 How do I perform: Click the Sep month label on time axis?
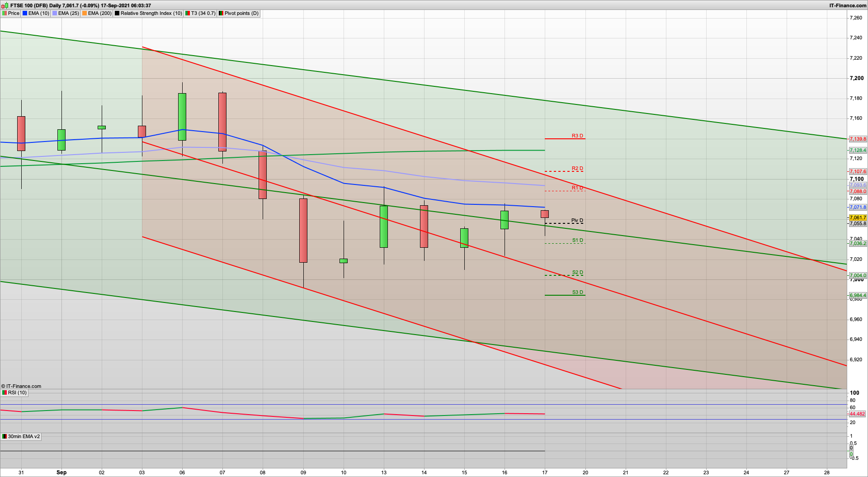click(x=61, y=472)
